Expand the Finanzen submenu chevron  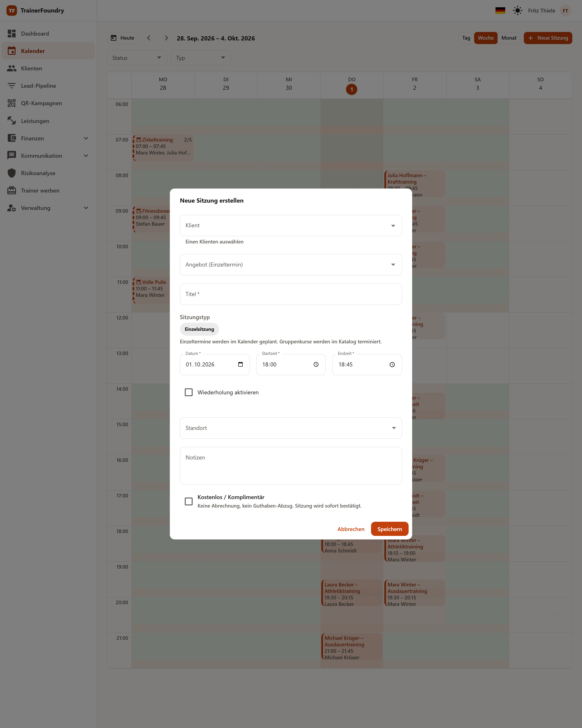pyautogui.click(x=86, y=138)
